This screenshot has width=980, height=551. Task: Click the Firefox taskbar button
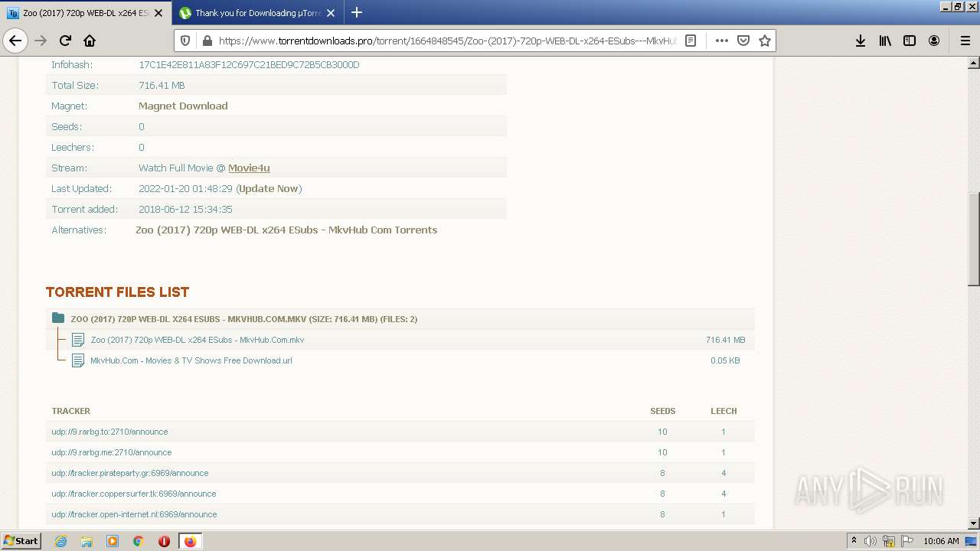(190, 541)
